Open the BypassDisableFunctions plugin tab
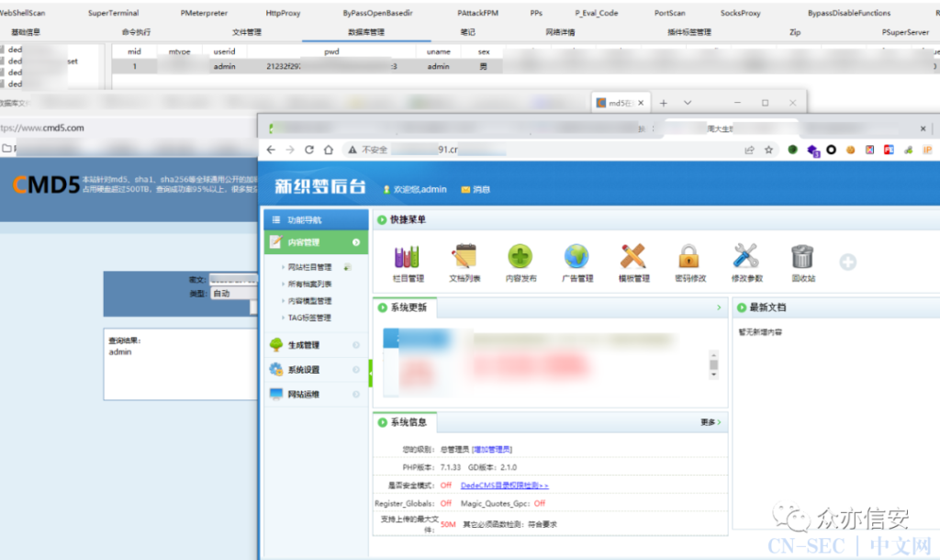 tap(849, 13)
